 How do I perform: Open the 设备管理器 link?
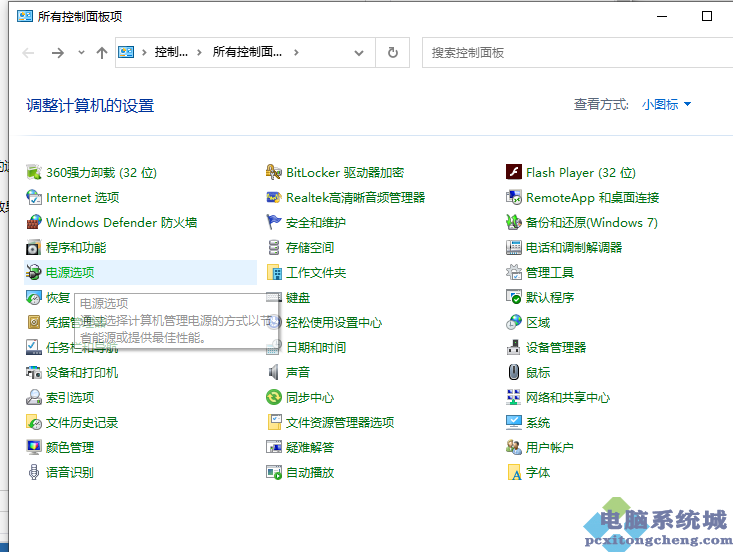click(x=556, y=347)
